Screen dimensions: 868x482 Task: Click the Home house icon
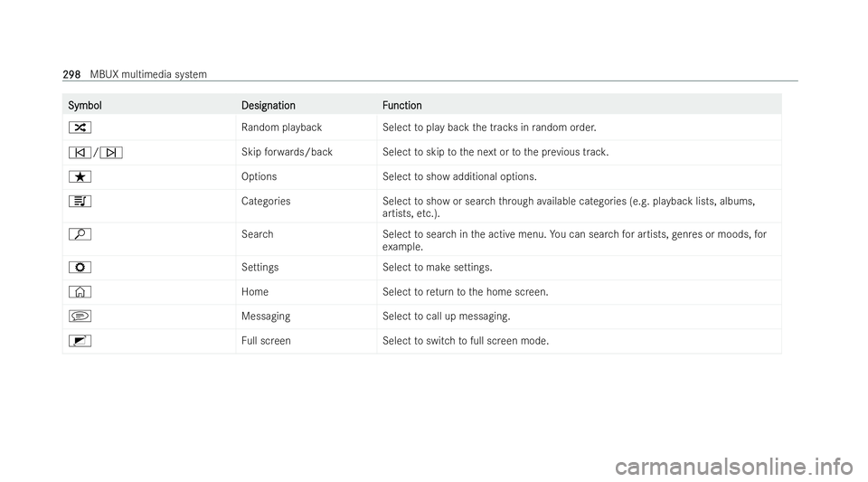[x=80, y=291]
